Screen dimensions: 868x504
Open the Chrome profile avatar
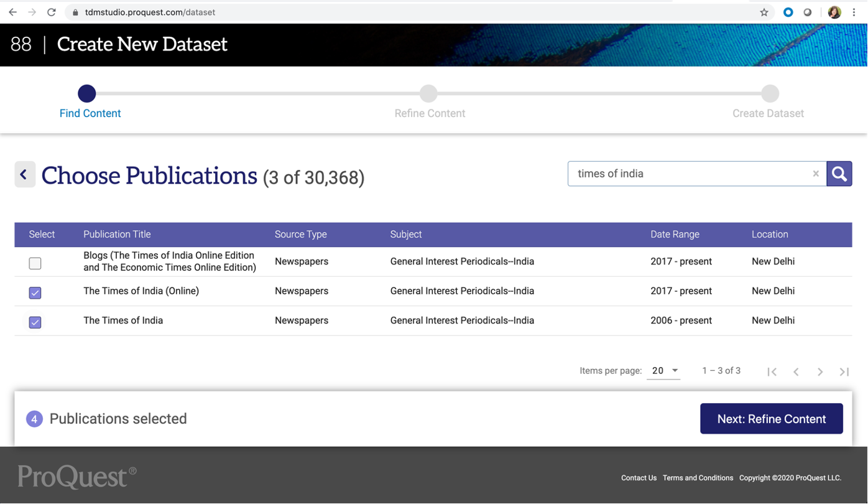coord(834,12)
